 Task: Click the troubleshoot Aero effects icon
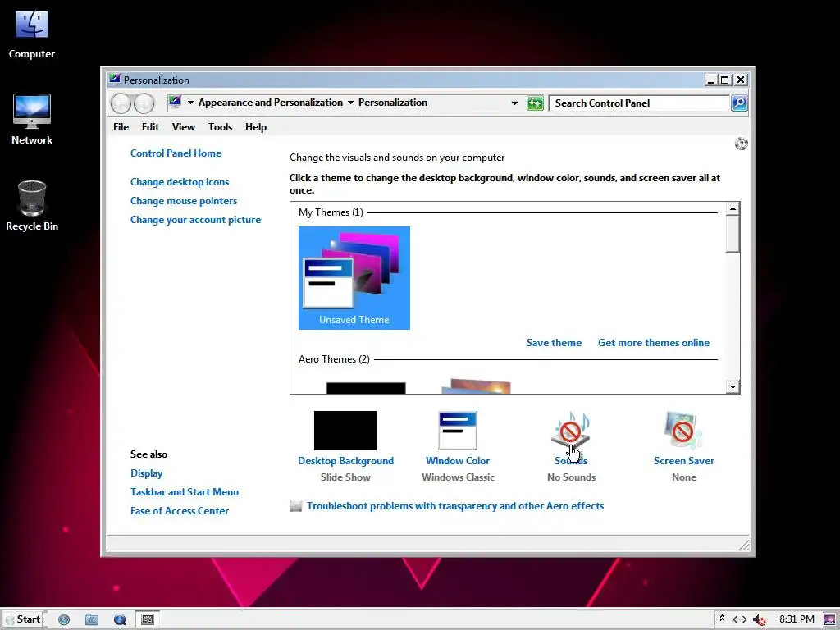click(x=295, y=505)
